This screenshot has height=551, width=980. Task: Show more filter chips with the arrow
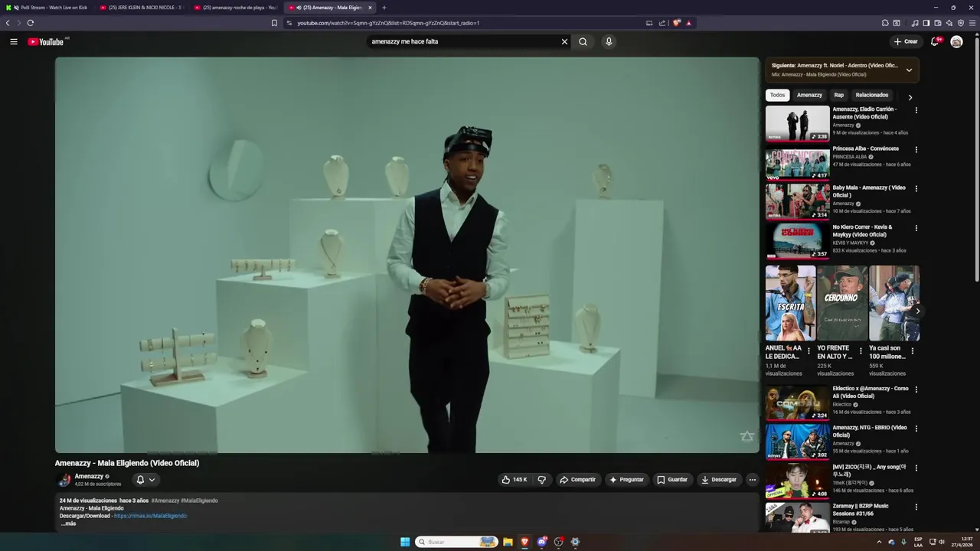[x=910, y=97]
